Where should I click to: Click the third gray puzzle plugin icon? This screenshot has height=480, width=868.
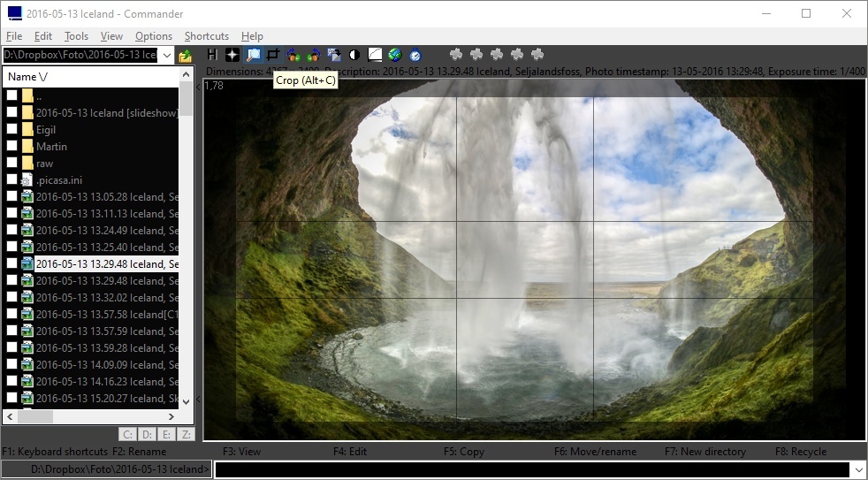pos(497,54)
